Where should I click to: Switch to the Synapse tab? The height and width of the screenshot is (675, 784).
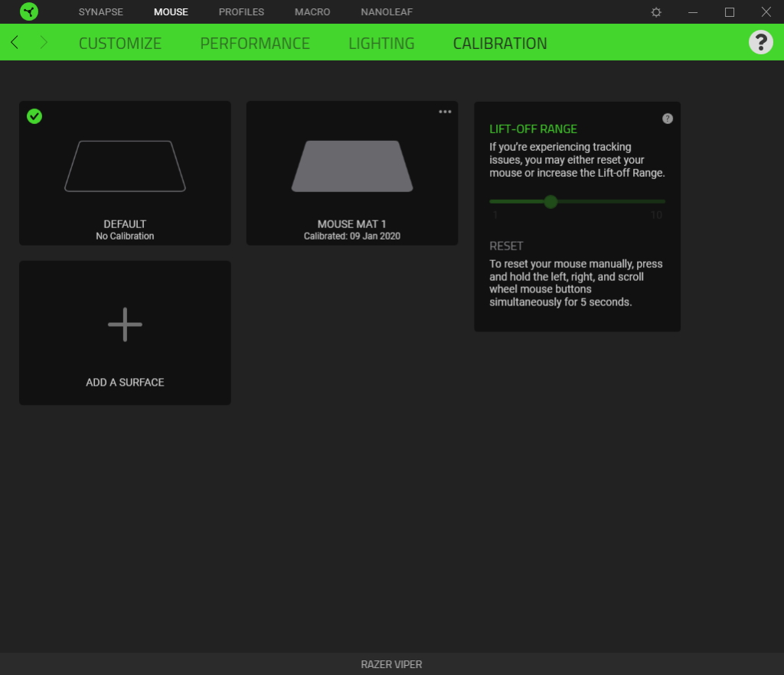[x=100, y=12]
